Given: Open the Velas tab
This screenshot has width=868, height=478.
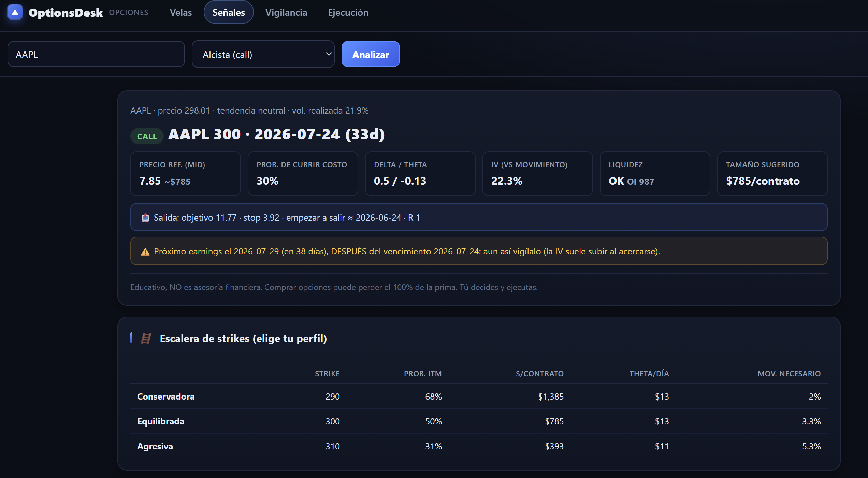Looking at the screenshot, I should [181, 12].
